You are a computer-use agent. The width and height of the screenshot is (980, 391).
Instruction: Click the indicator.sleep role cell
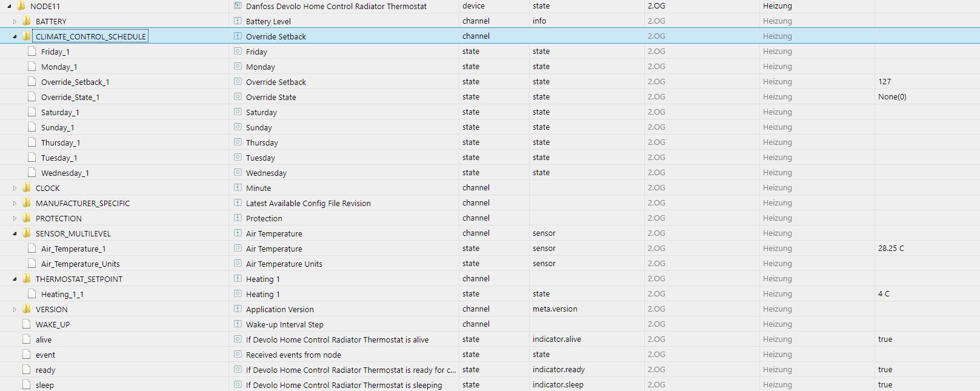click(558, 385)
